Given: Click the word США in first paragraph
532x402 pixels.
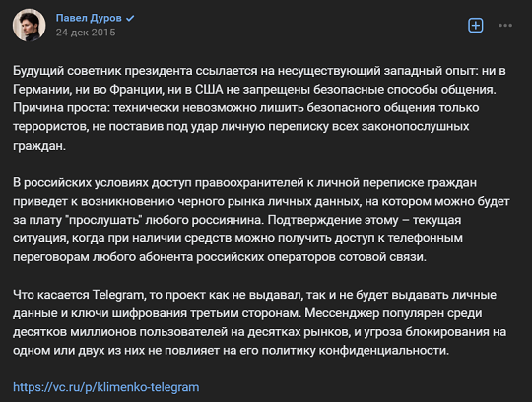Looking at the screenshot, I should click(x=209, y=90).
